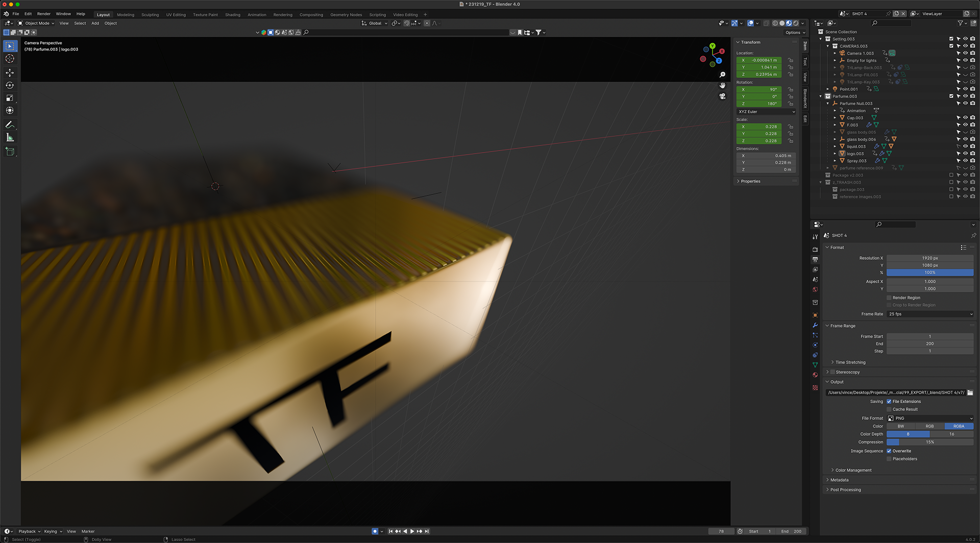The image size is (980, 543).
Task: Enable the Stereoscopy checkbox
Action: click(x=832, y=372)
